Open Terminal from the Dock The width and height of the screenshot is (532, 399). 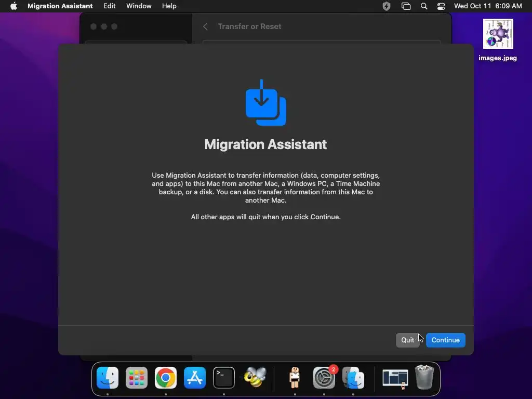coord(224,378)
